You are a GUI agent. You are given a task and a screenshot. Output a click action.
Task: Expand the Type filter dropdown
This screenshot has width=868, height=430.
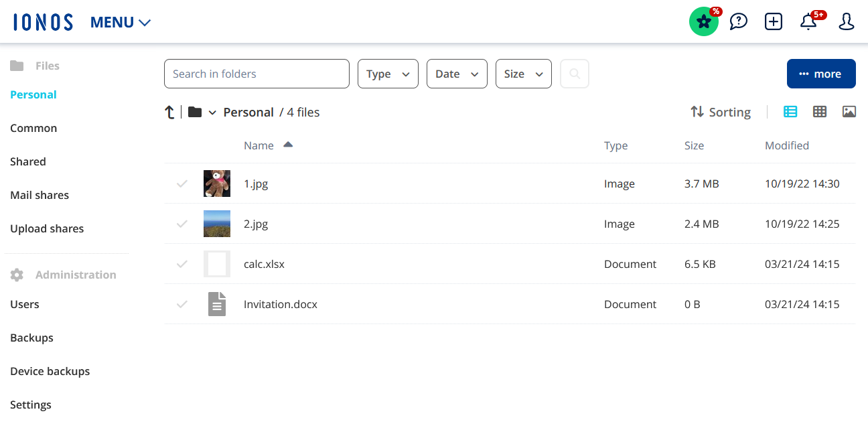pos(388,74)
